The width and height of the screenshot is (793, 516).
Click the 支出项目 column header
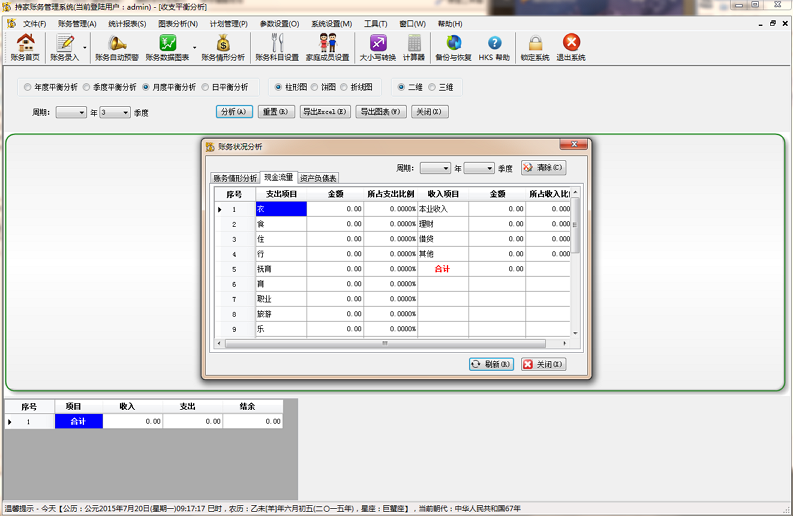281,194
